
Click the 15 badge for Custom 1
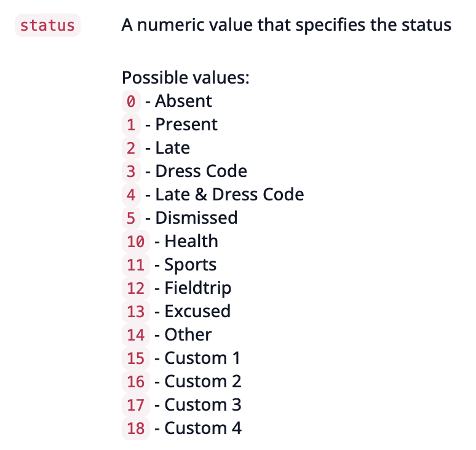click(x=136, y=358)
